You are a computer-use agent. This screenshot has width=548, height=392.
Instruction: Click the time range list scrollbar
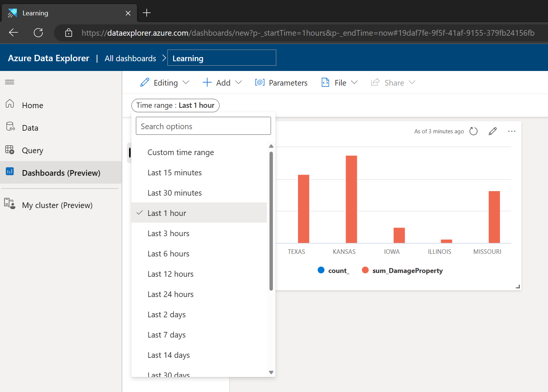click(271, 221)
